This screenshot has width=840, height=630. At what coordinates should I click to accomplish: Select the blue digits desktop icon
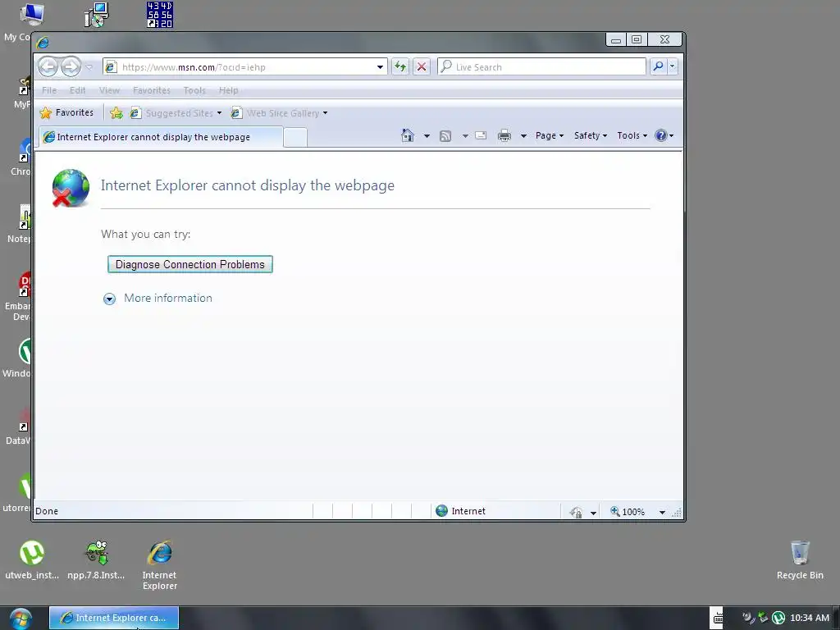pyautogui.click(x=160, y=15)
